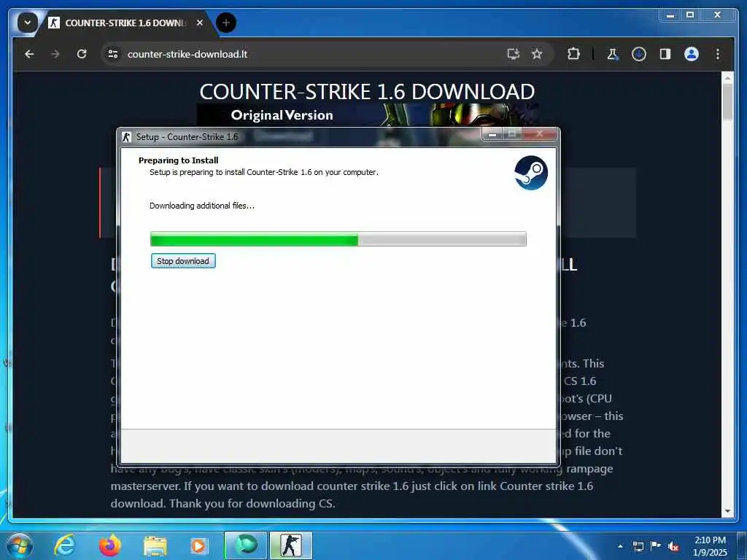
Task: Click the Downloading additional files text
Action: click(202, 206)
